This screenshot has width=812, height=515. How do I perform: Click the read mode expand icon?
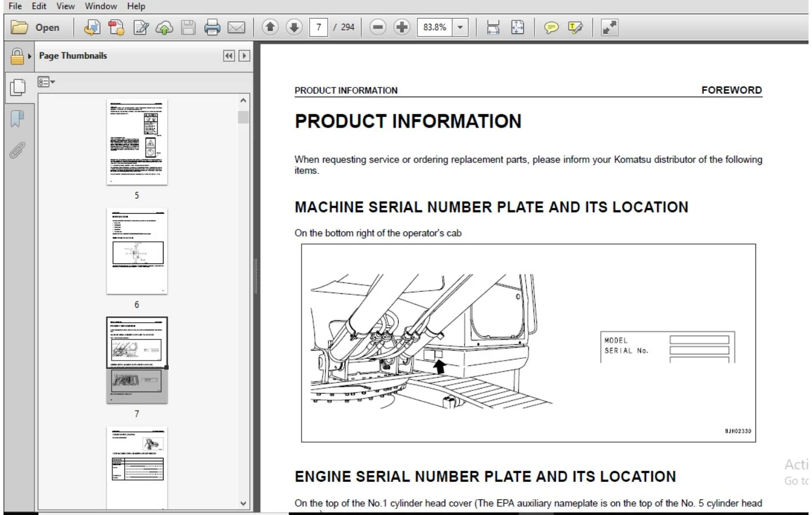[609, 27]
